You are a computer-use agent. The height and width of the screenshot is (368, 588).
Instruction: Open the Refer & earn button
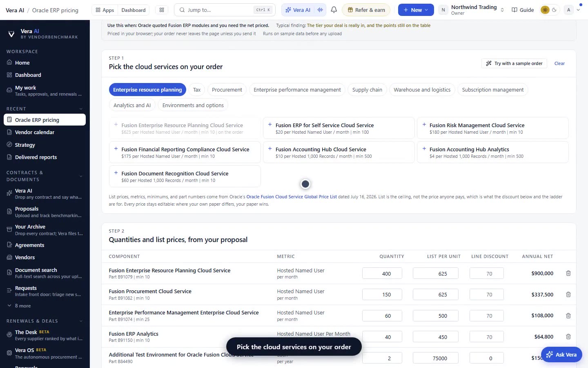point(366,10)
